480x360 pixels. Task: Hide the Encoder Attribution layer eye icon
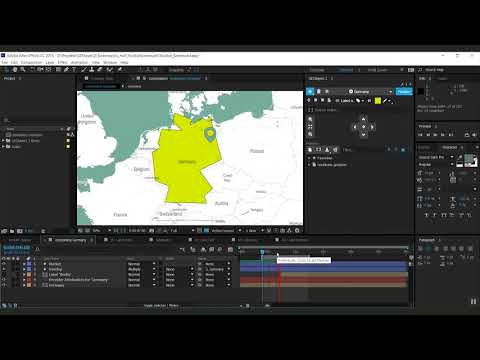pyautogui.click(x=4, y=280)
